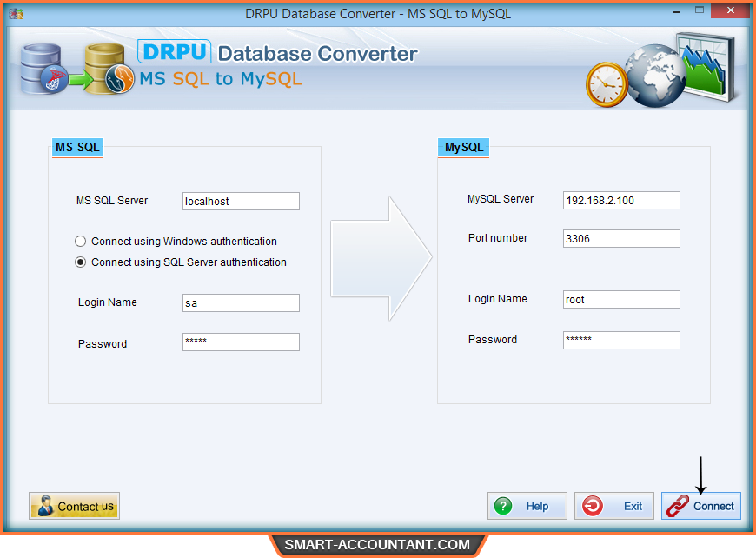Click the green arrow between database icons

(x=80, y=78)
